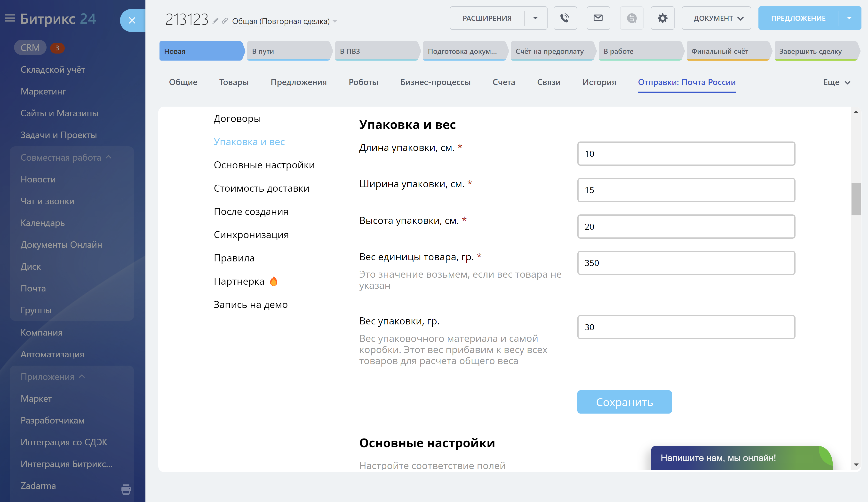Expand the ПРЕДЛОЖЕНИЕ button arrow
868x502 pixels.
(x=849, y=18)
